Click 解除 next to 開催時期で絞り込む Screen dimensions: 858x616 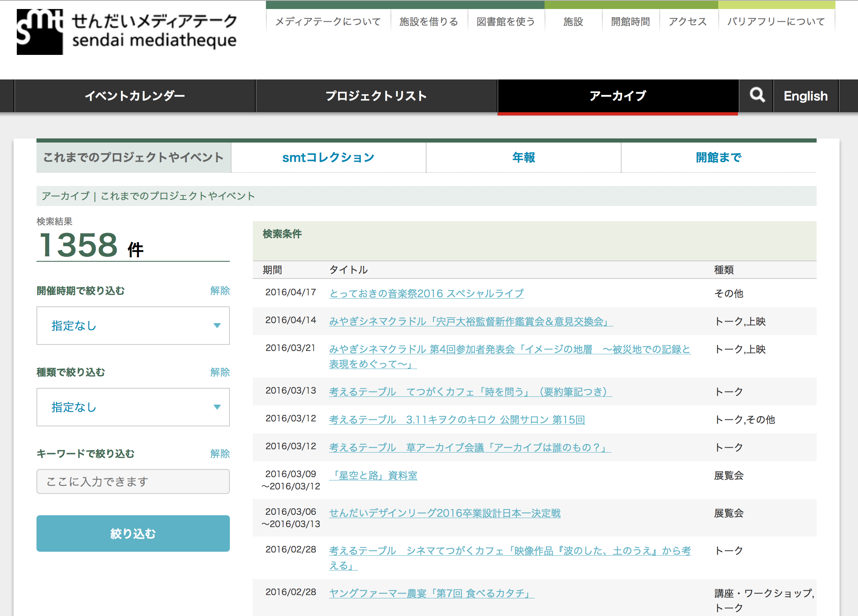[220, 291]
